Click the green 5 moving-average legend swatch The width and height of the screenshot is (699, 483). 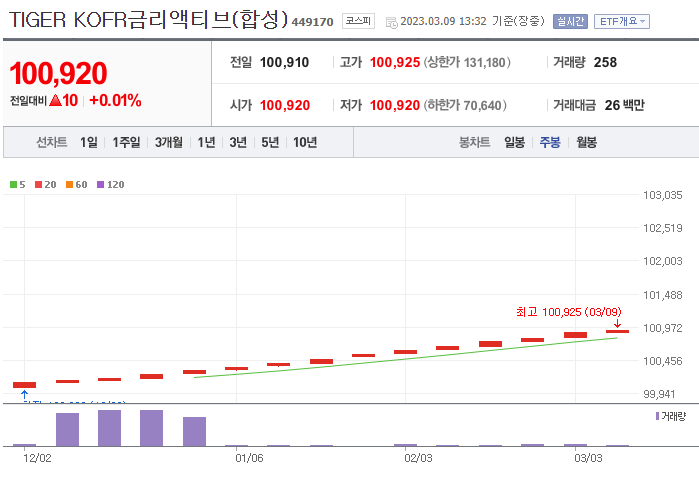click(x=13, y=184)
